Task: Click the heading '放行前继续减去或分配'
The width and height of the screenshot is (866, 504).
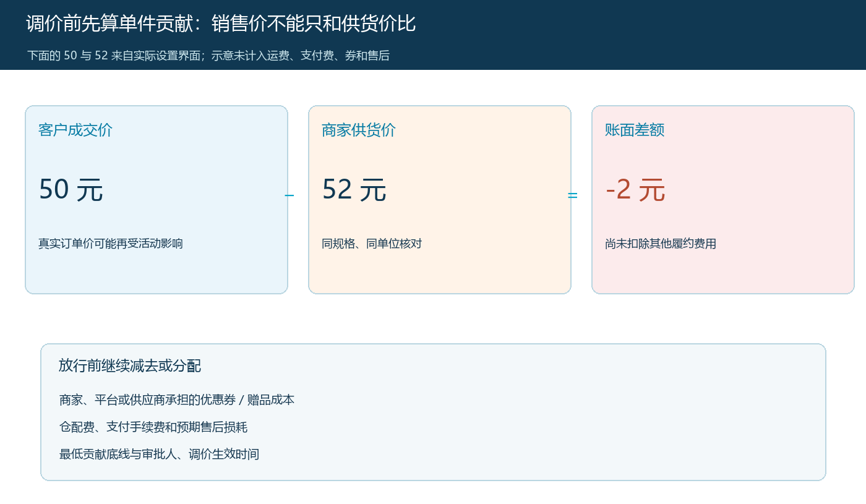Action: [130, 365]
